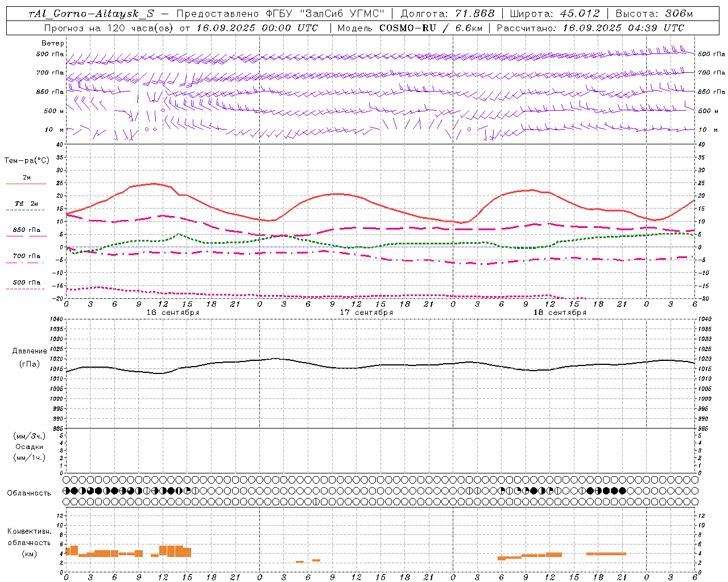Click the (мм/1ч.) precipitation unit label

pos(30,458)
